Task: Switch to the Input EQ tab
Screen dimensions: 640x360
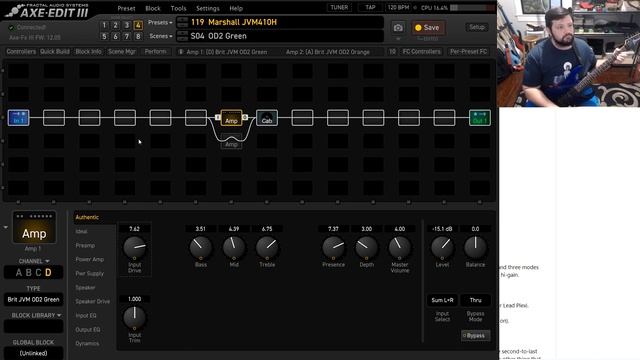Action: (x=86, y=316)
